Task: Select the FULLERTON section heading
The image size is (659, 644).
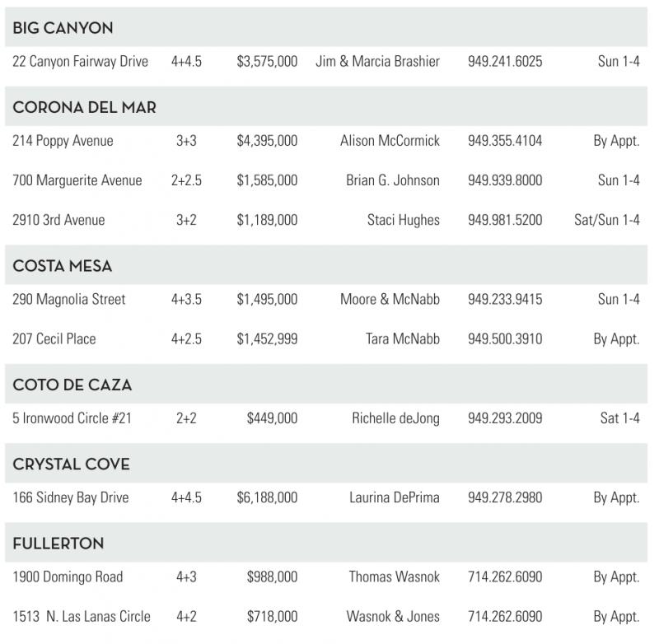Action: click(x=58, y=544)
